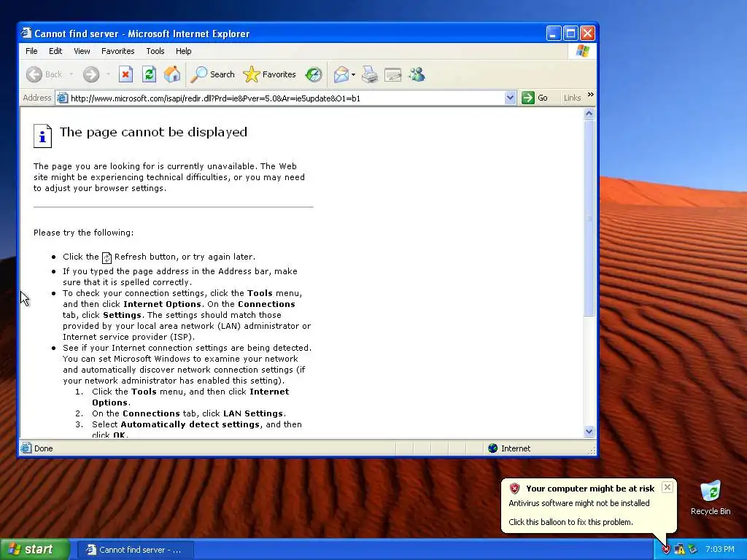Click the page icon in the address bar

[62, 98]
